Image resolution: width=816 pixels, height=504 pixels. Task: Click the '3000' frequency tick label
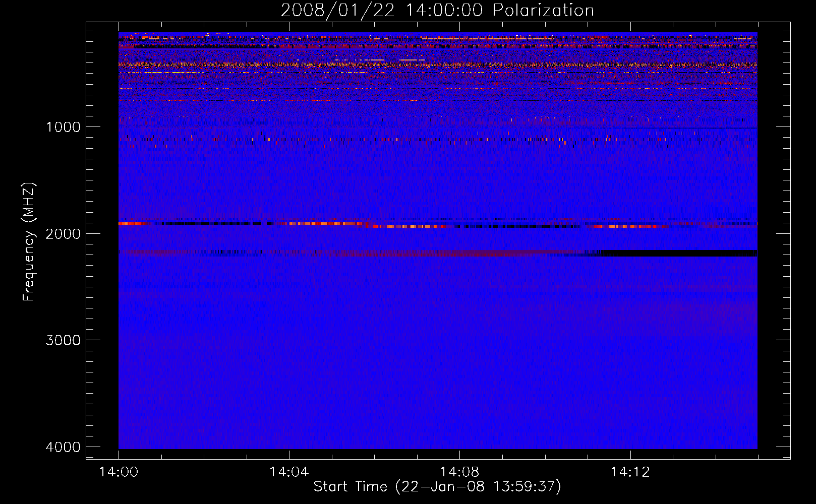[x=63, y=340]
